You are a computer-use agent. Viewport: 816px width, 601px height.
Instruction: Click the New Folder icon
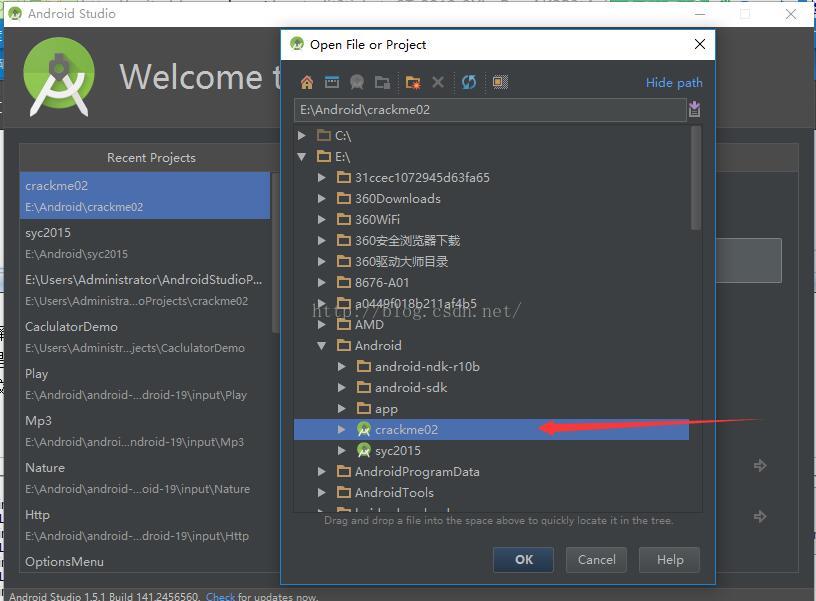click(413, 83)
